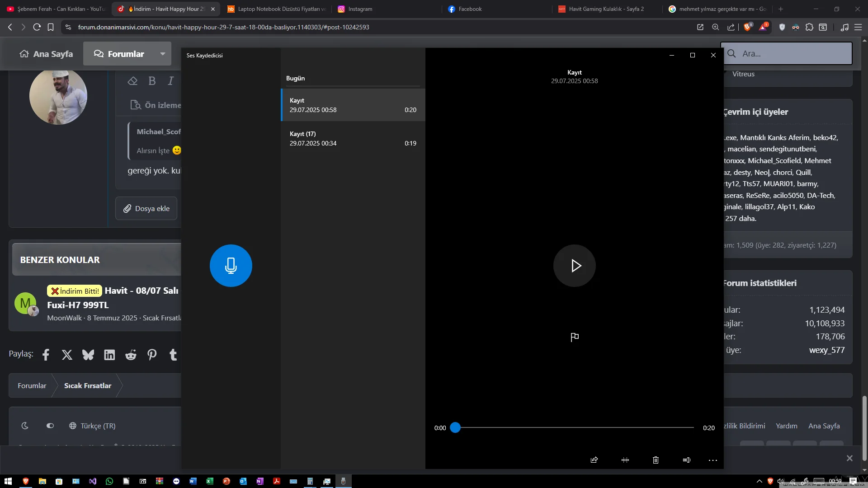Add a flag marker to recording
The image size is (868, 488).
[574, 337]
